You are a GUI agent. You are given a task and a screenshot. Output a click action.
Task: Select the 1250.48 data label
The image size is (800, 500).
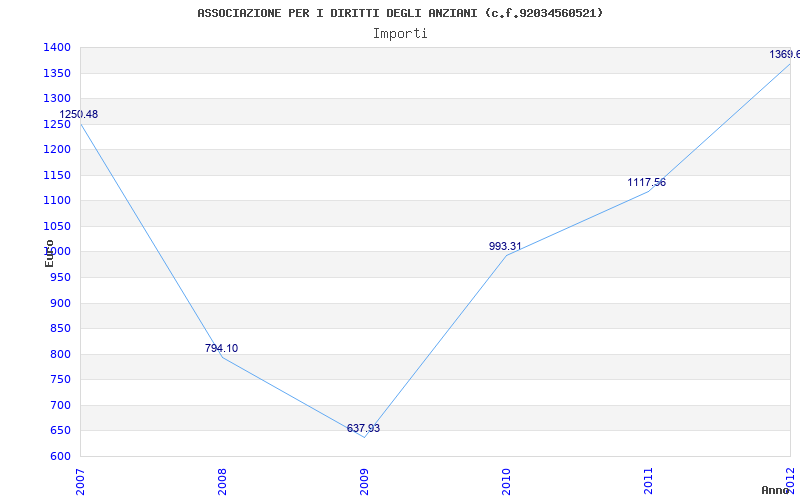[x=79, y=114]
